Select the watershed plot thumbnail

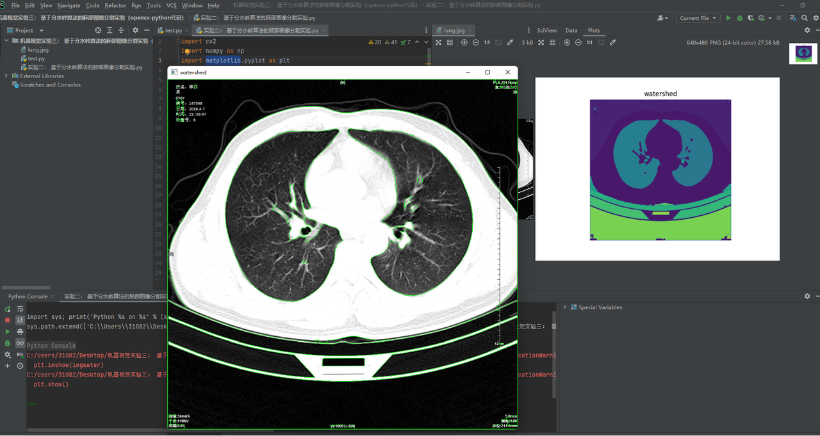pyautogui.click(x=802, y=54)
